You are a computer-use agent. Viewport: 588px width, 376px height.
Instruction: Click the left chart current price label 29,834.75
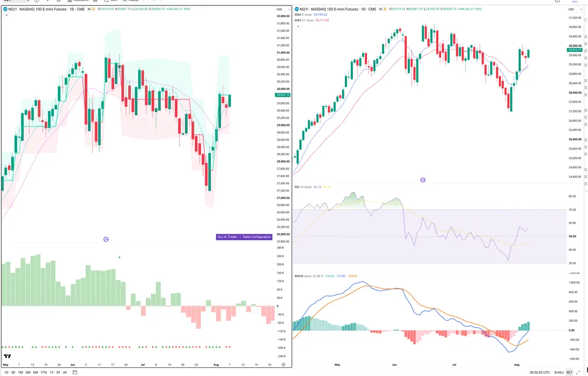click(283, 95)
